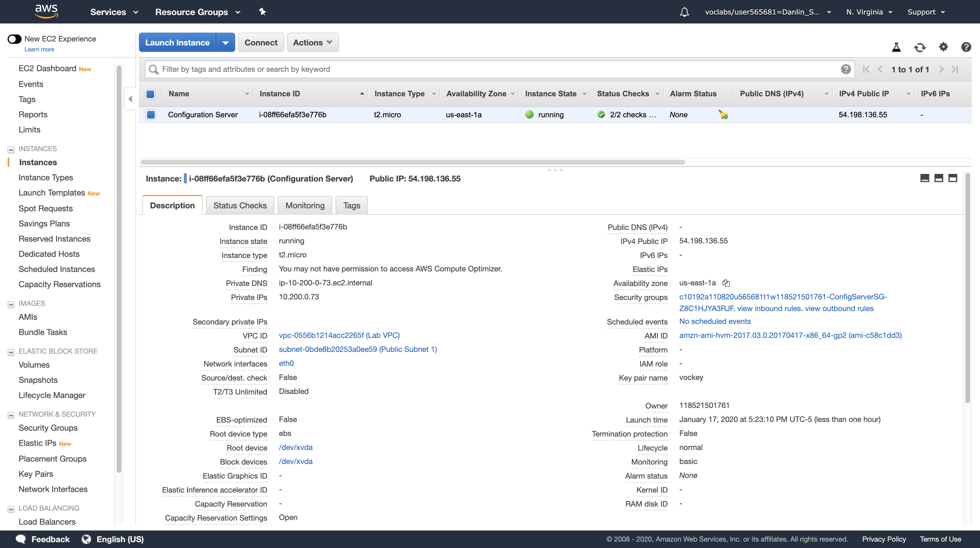Viewport: 980px width, 548px height.
Task: Copy availability zone with copy icon
Action: click(x=726, y=283)
